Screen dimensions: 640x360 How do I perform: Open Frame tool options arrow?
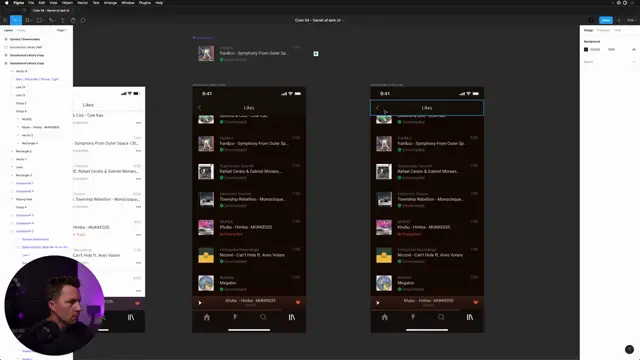tap(32, 20)
